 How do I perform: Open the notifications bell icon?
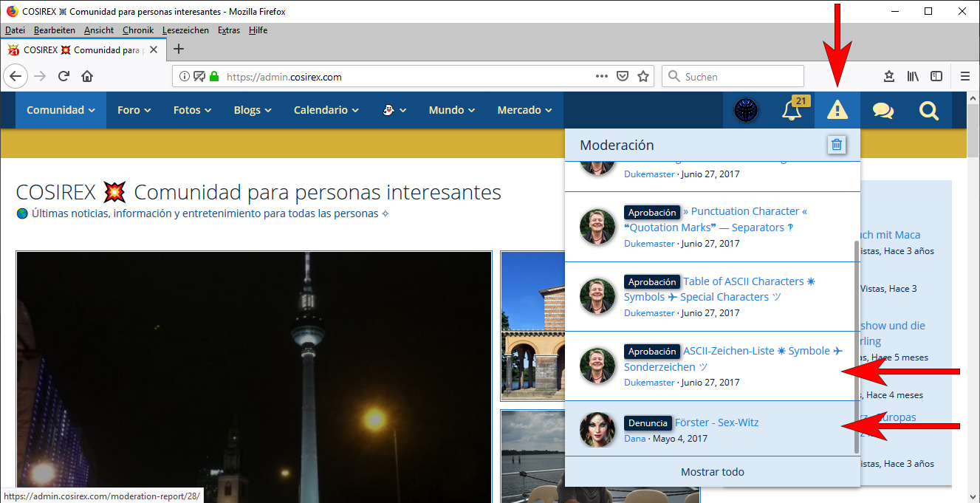(791, 111)
